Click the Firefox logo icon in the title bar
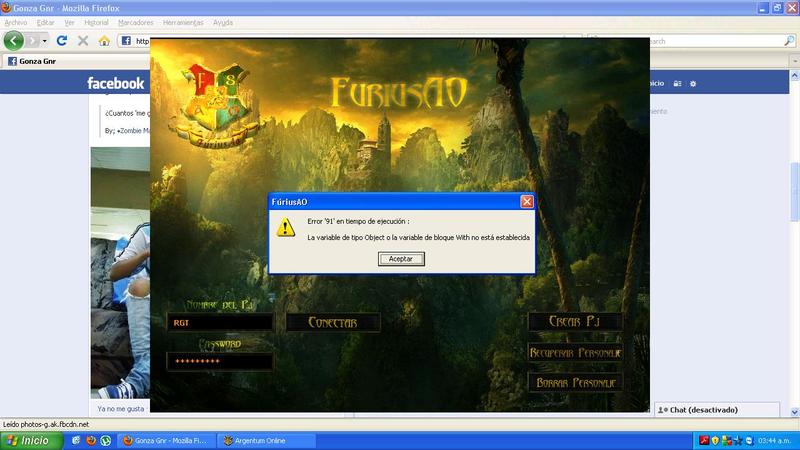 click(6, 7)
